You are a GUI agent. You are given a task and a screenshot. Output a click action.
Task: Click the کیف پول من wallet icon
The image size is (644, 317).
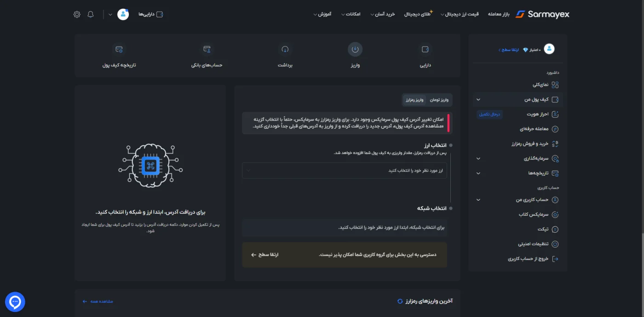click(x=555, y=99)
